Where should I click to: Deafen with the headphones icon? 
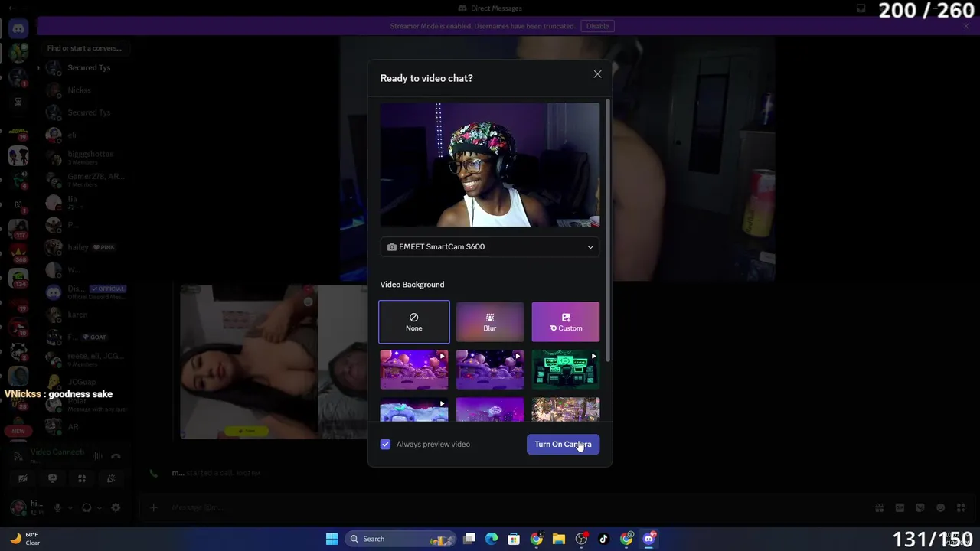87,507
